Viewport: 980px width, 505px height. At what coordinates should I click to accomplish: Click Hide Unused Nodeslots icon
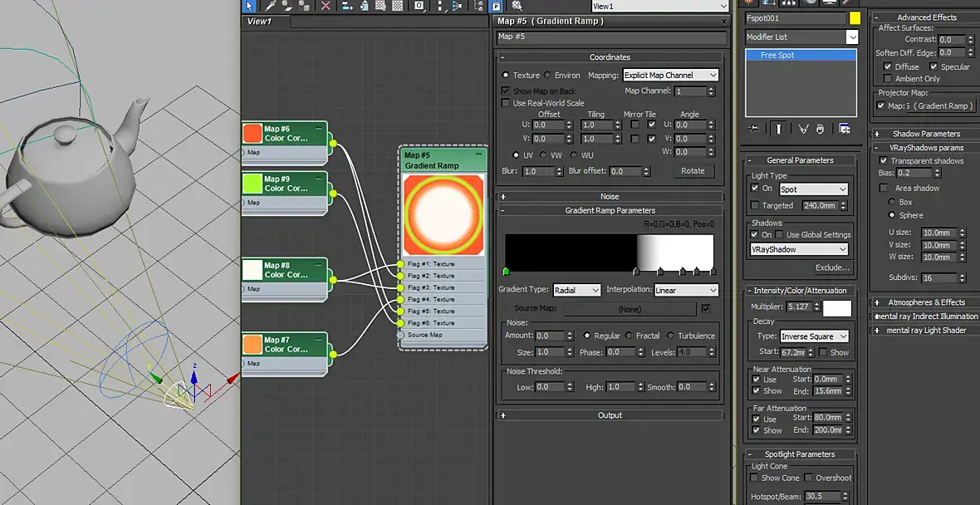[x=365, y=6]
